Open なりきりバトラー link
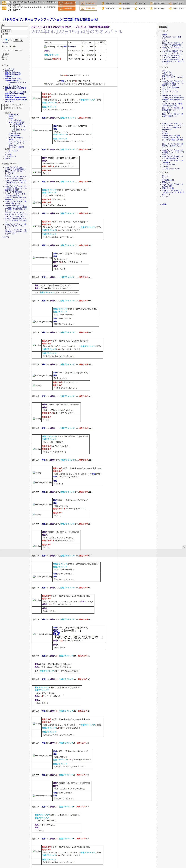The width and height of the screenshot is (186, 868). click(x=15, y=134)
